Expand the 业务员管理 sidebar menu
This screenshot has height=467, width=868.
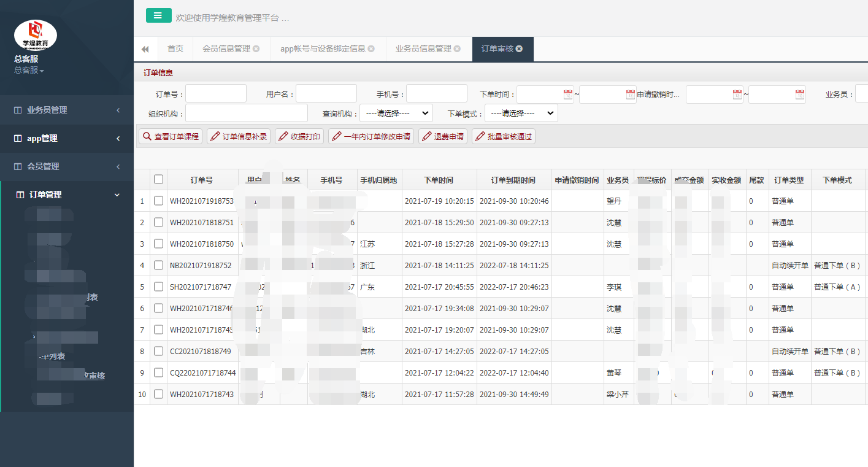67,110
